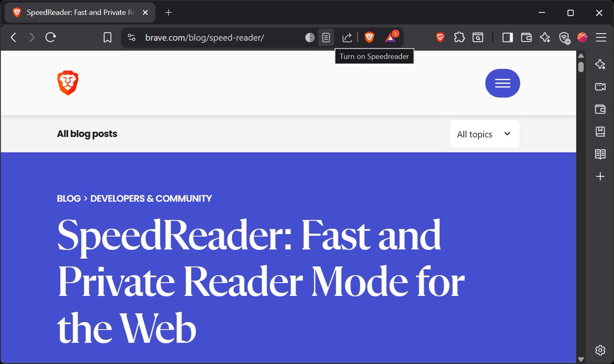Screen dimensions: 614x364
Task: Go back to the previous page
Action: [x=14, y=37]
